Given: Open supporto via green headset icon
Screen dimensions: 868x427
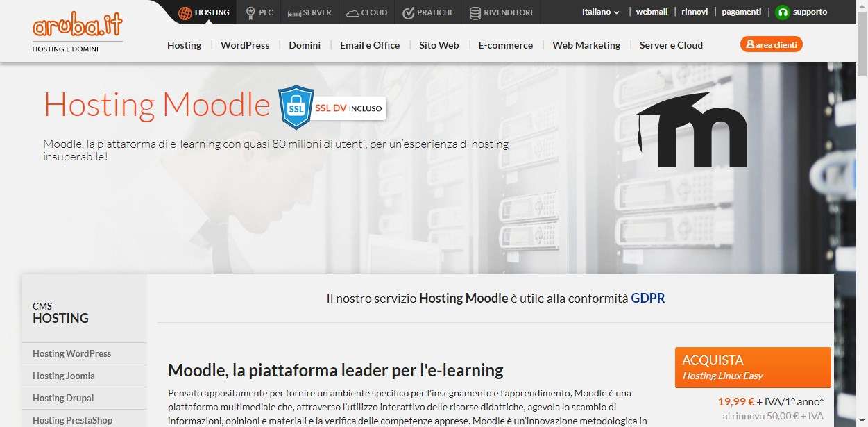Looking at the screenshot, I should (x=783, y=12).
